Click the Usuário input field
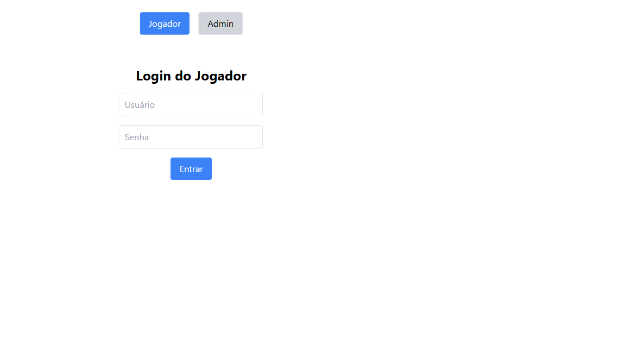The width and height of the screenshot is (644, 362). [x=191, y=104]
